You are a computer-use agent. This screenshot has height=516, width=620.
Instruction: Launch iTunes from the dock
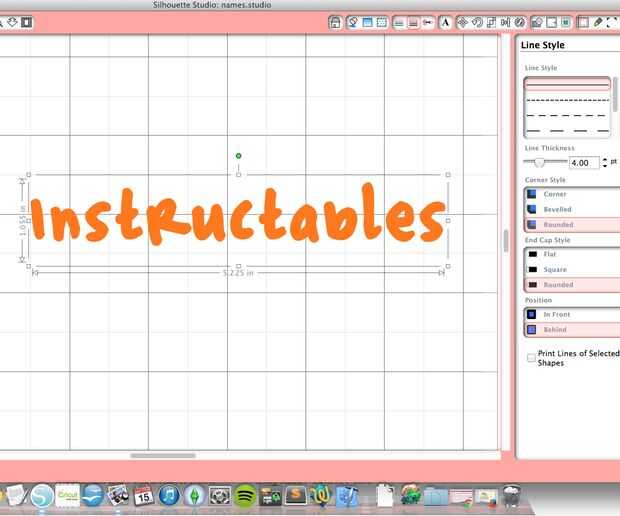[x=169, y=495]
